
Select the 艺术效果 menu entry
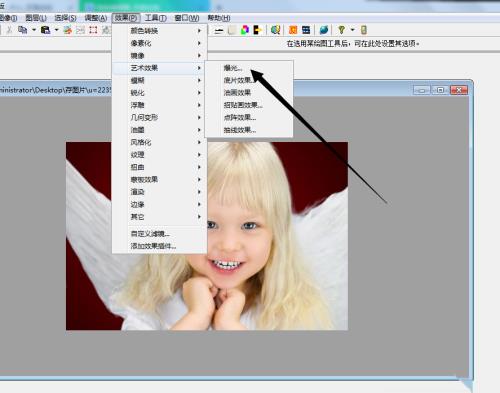pos(159,68)
